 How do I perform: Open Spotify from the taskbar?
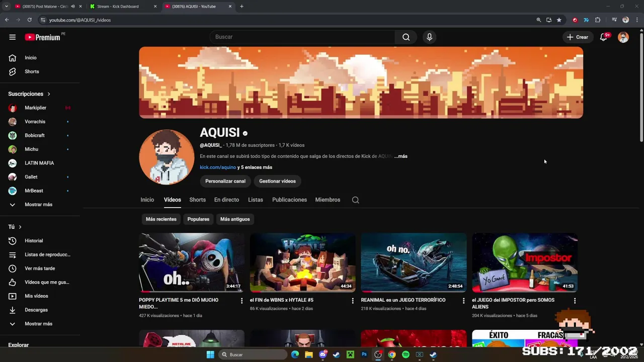pos(406,354)
